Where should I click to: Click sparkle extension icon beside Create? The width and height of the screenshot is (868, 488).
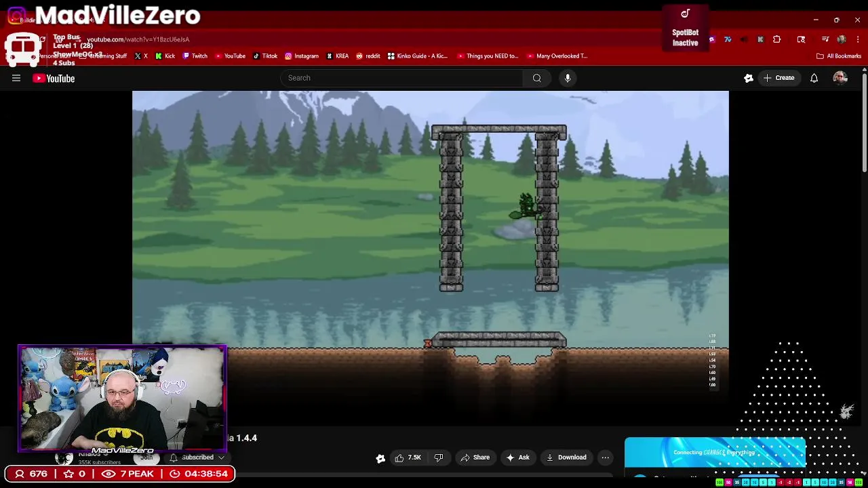coord(749,78)
